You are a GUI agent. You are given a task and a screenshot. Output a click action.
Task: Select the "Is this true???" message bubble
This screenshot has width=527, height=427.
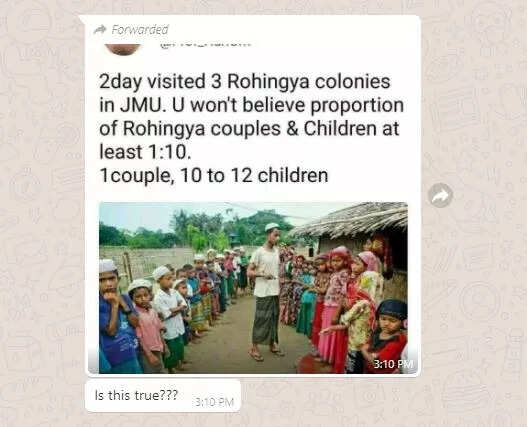tap(163, 396)
